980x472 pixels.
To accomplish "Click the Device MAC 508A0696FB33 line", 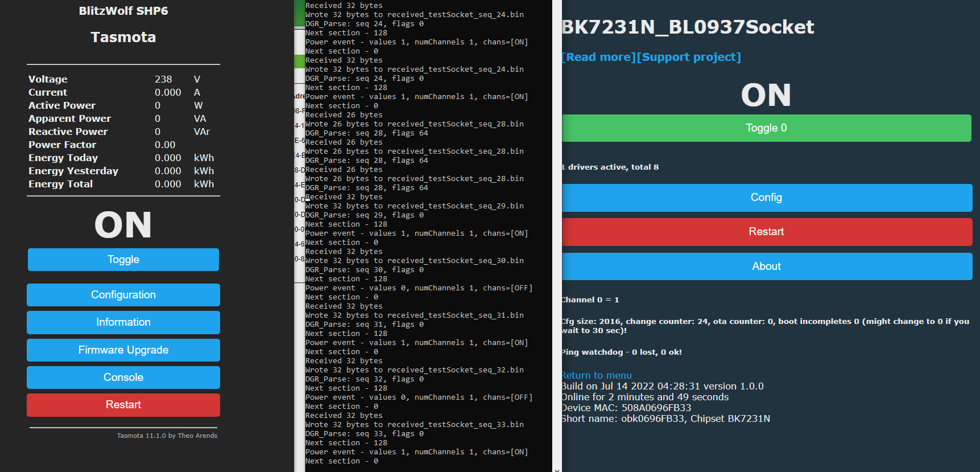I will tap(626, 408).
